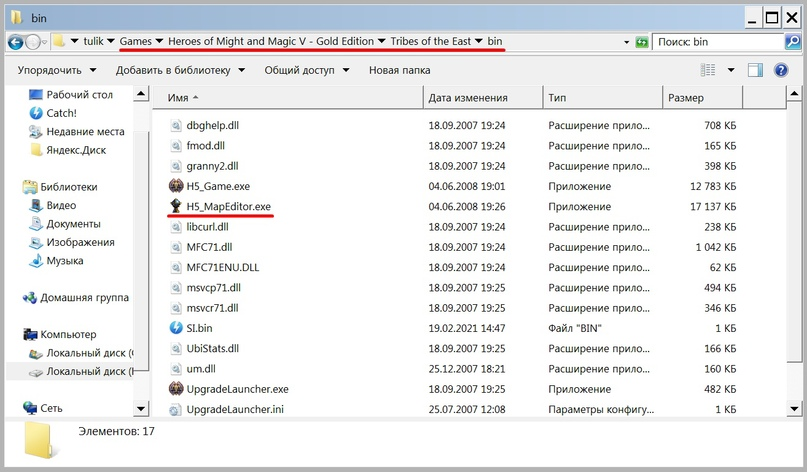The height and width of the screenshot is (472, 807).
Task: Click the Рабочий стол desktop icon
Action: click(x=36, y=94)
